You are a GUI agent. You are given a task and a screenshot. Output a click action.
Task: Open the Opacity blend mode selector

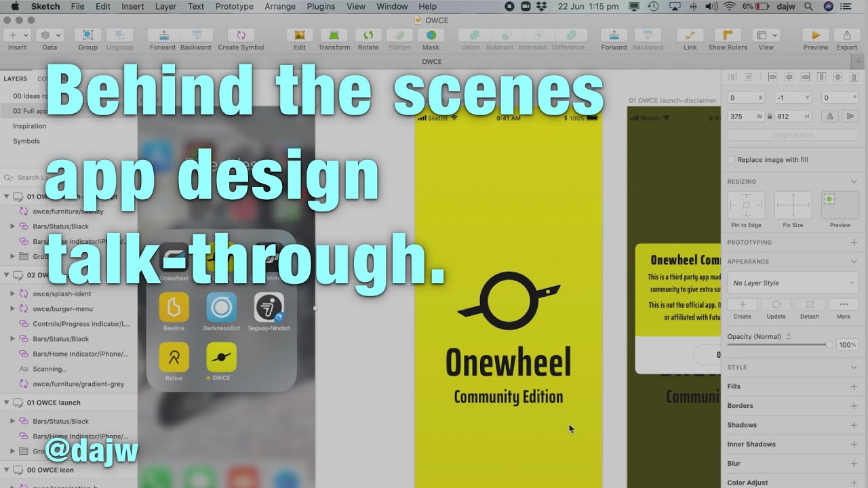[759, 336]
